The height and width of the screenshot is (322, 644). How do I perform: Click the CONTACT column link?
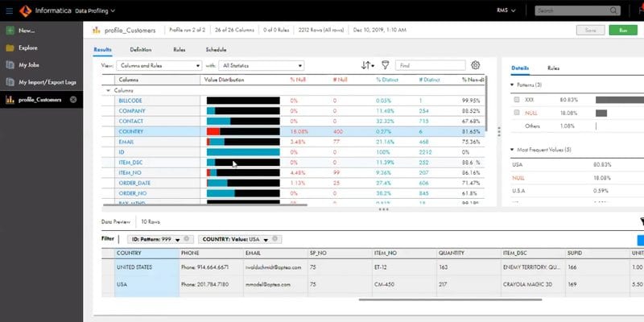[131, 122]
